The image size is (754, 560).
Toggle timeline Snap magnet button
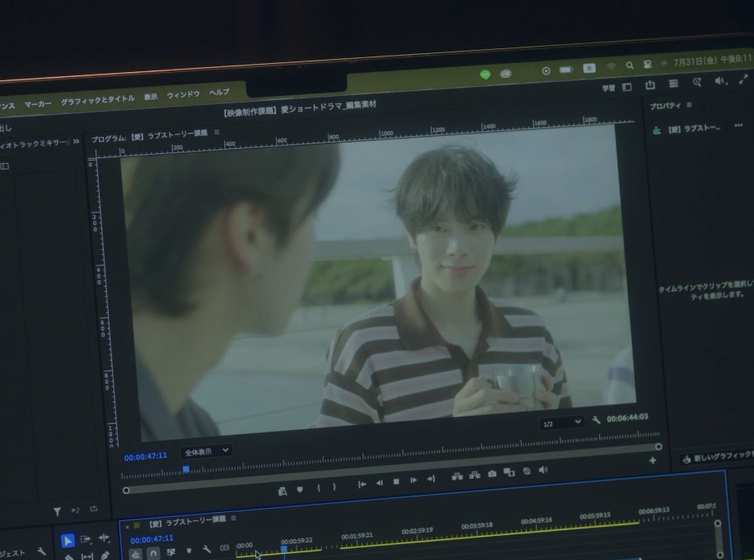pos(153,553)
